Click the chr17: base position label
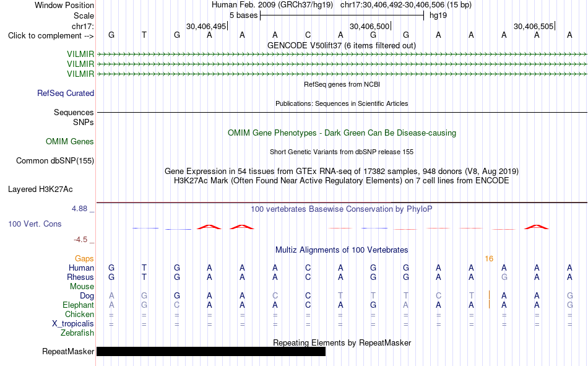The height and width of the screenshot is (366, 588). click(x=82, y=26)
